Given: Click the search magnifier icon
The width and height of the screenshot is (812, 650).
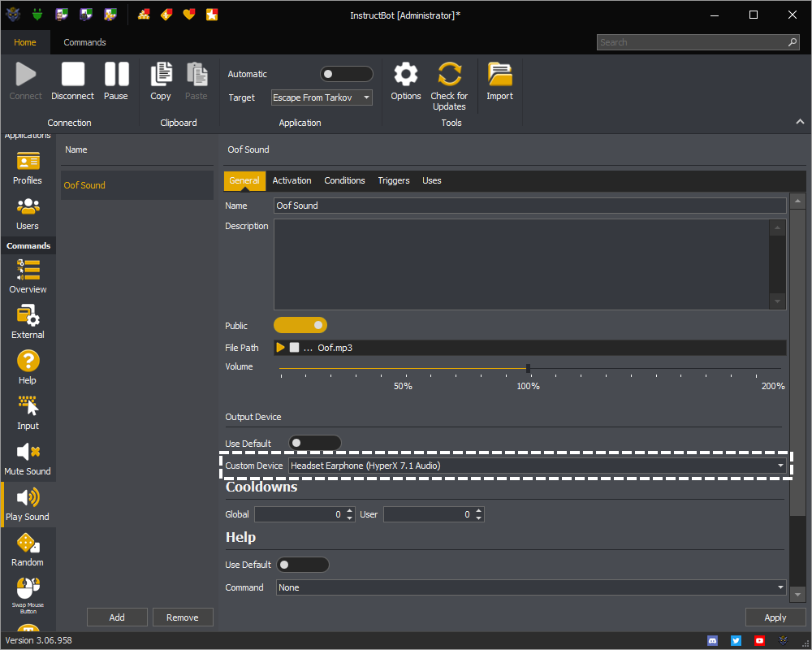Looking at the screenshot, I should click(793, 42).
